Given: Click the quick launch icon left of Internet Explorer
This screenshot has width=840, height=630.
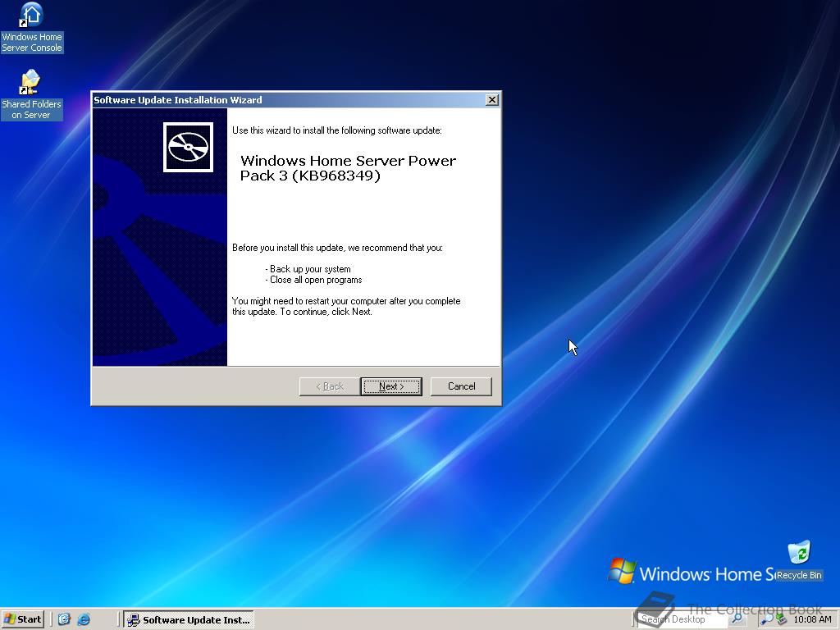Looking at the screenshot, I should coord(64,619).
